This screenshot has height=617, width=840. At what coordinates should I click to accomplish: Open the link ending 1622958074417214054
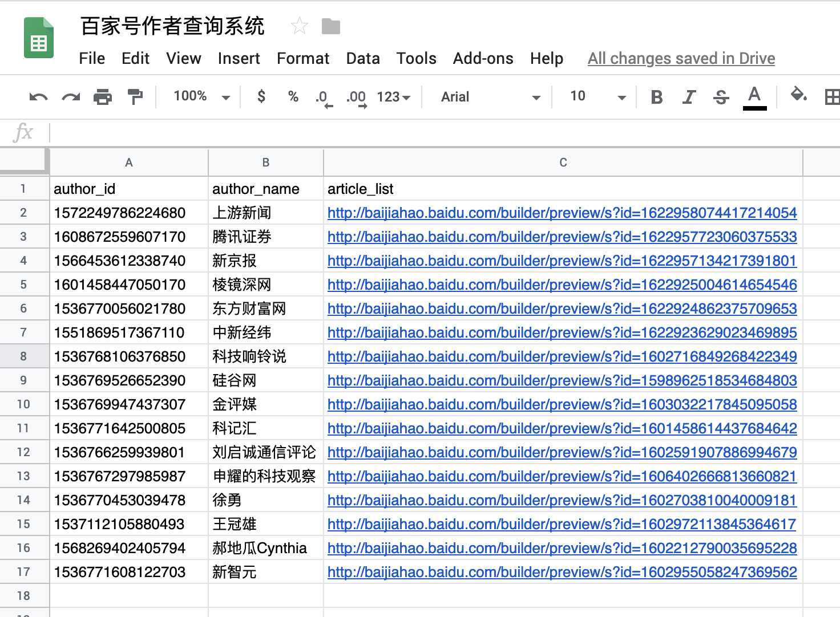(562, 213)
